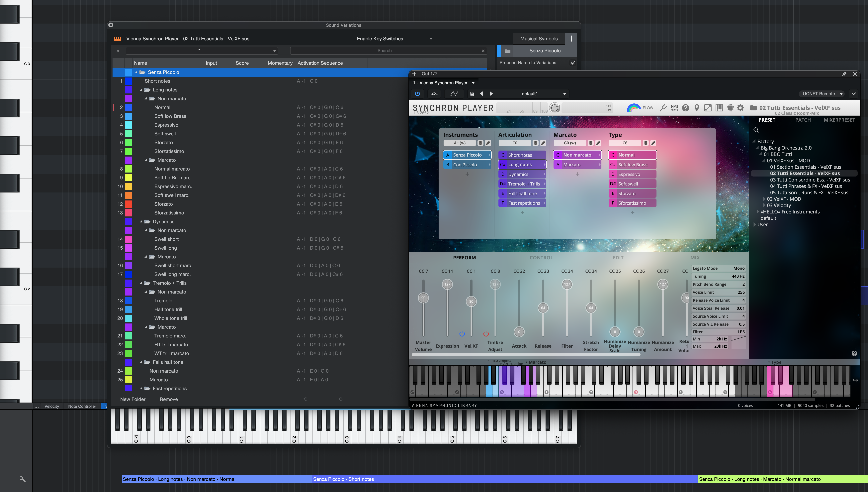Open the MIX tab
The height and width of the screenshot is (492, 868).
695,258
